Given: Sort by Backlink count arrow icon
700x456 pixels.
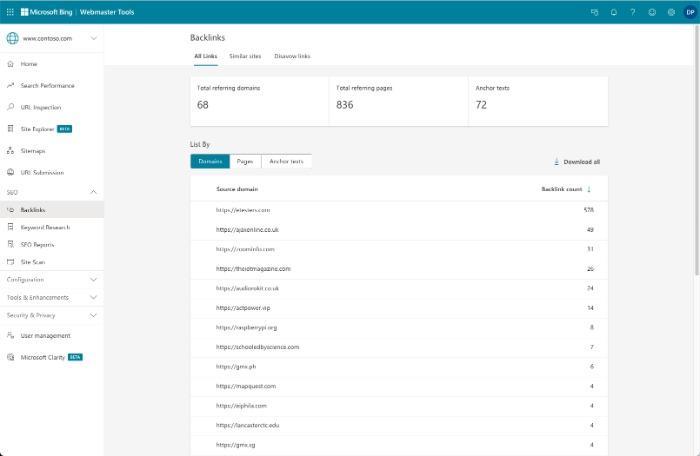Looking at the screenshot, I should [589, 189].
